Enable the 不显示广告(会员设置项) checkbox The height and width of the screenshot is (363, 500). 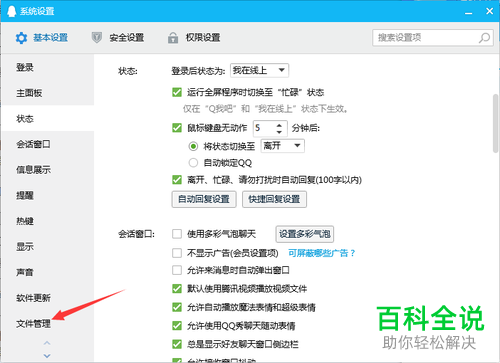pyautogui.click(x=177, y=253)
